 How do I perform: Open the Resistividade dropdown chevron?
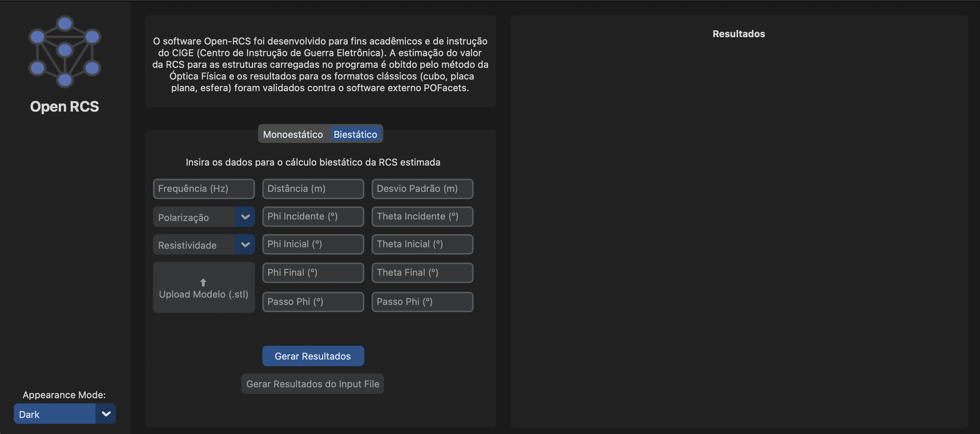(x=245, y=245)
